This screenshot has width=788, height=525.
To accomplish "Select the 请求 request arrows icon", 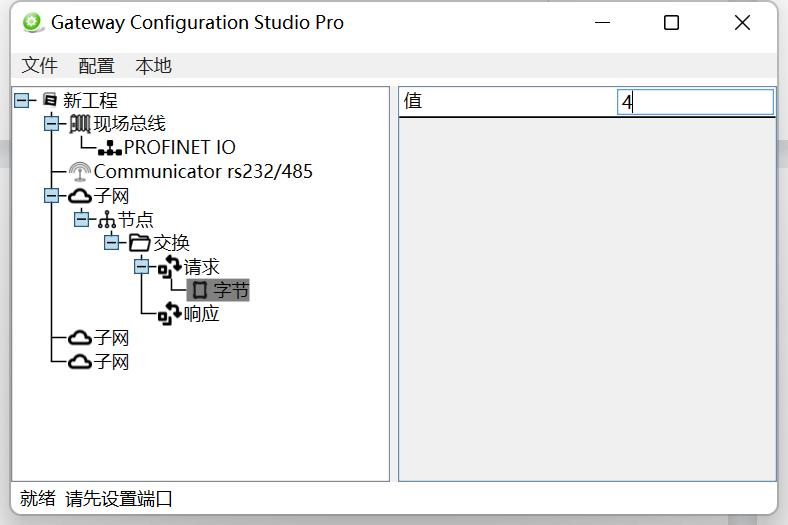I will tap(169, 266).
